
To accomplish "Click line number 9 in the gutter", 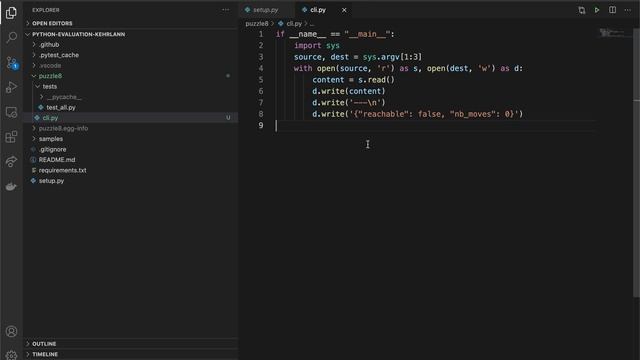I will (x=261, y=125).
